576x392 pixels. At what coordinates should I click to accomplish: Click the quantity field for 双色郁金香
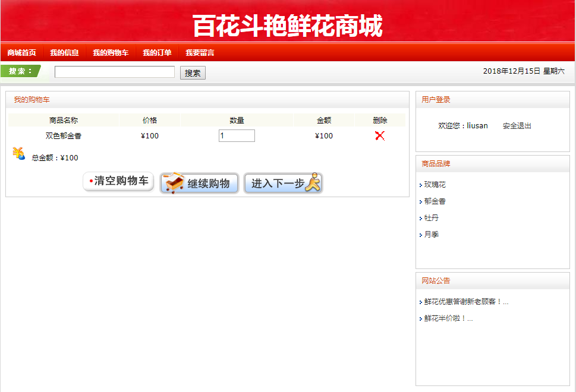tap(237, 136)
